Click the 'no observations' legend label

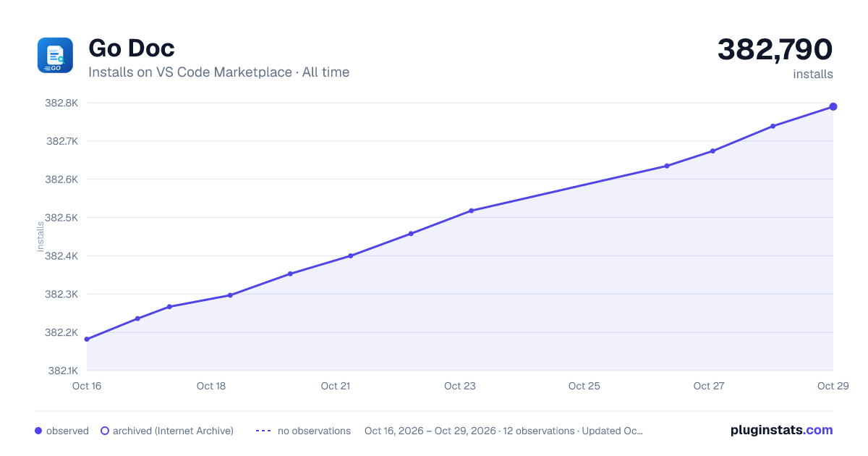(x=314, y=431)
